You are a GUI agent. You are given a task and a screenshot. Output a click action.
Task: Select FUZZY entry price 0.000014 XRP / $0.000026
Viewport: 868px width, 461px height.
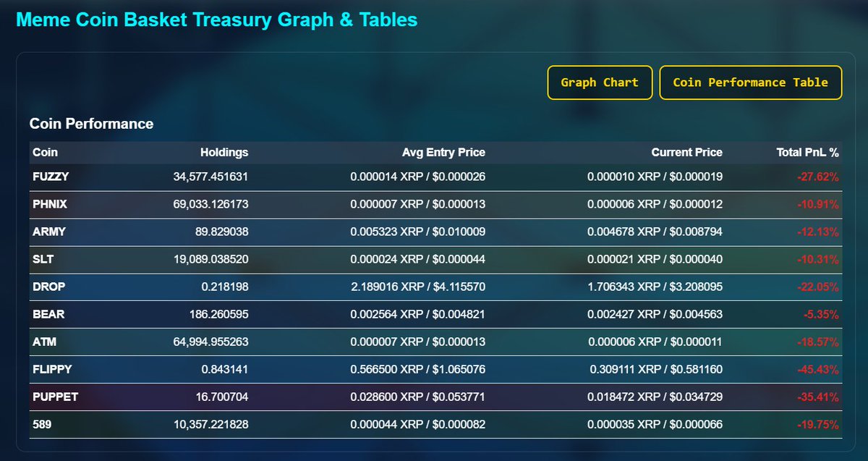[418, 176]
